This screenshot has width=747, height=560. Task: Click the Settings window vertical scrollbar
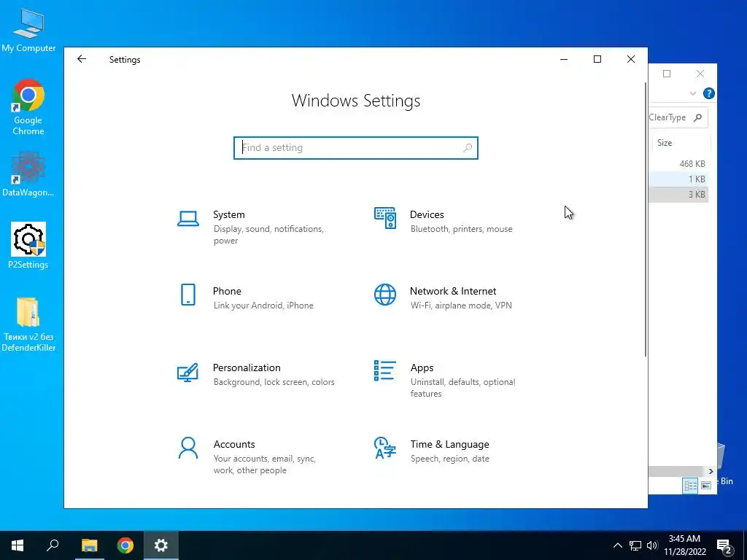point(646,219)
